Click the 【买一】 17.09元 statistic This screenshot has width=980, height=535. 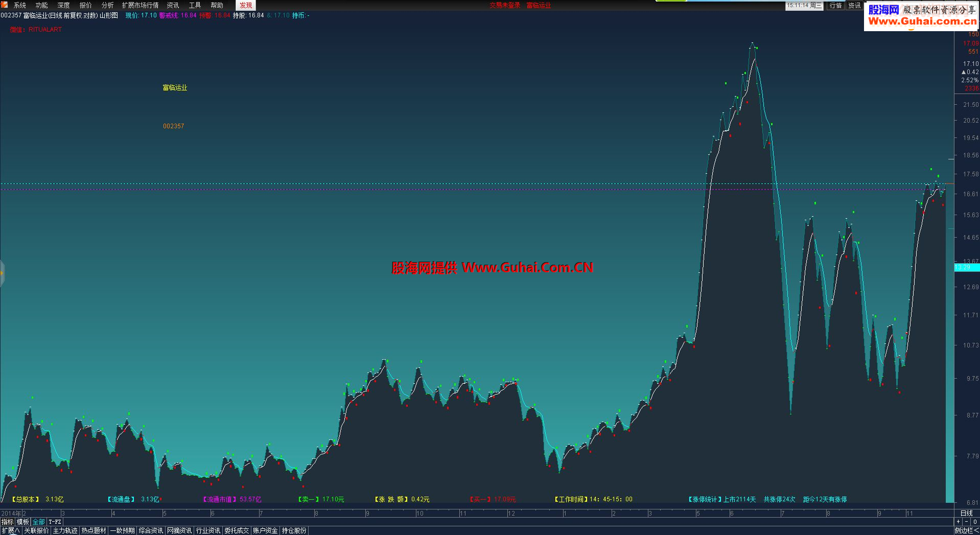[493, 499]
